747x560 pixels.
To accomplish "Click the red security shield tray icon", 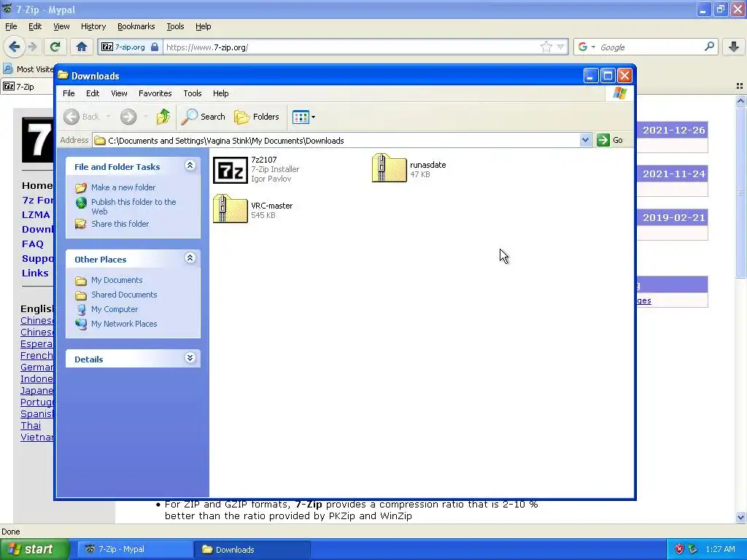I will [x=679, y=549].
